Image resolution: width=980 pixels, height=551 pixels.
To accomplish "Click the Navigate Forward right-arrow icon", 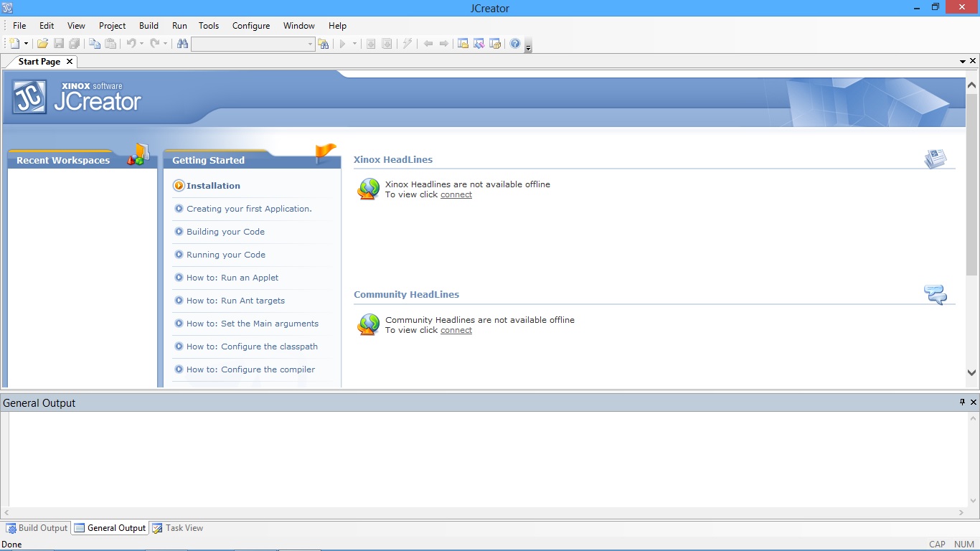I will 444,44.
